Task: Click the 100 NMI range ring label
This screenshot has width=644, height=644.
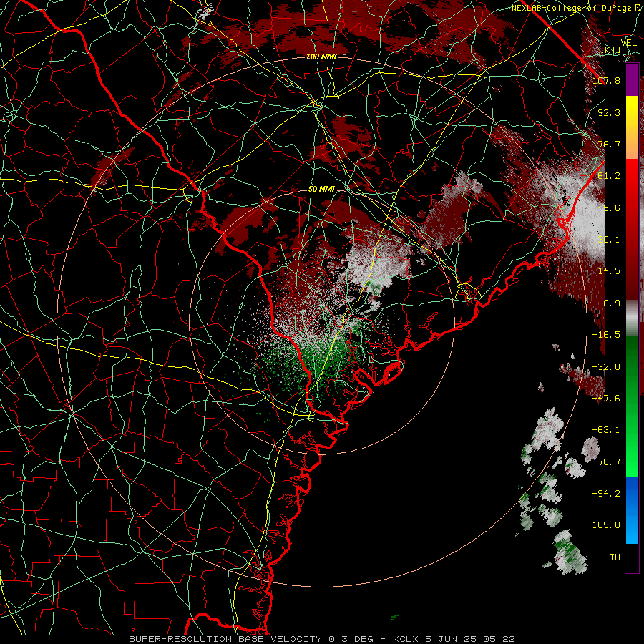Action: tap(321, 57)
